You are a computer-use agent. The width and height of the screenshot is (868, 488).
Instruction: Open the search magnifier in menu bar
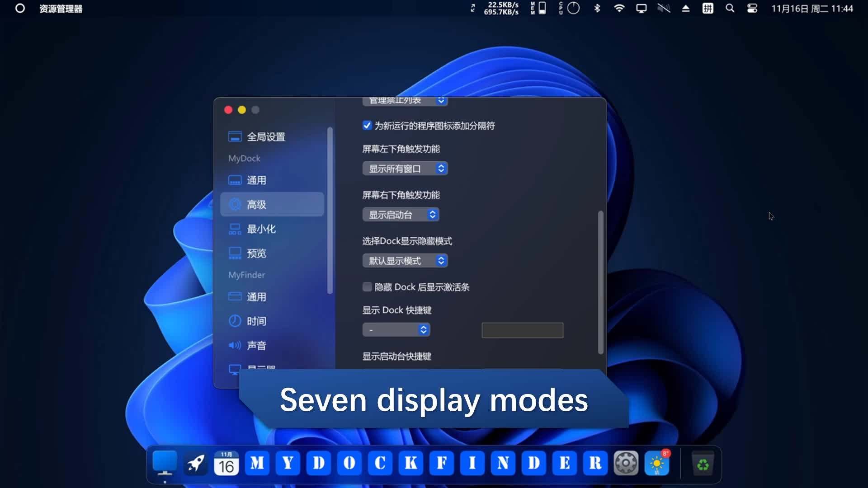tap(730, 9)
